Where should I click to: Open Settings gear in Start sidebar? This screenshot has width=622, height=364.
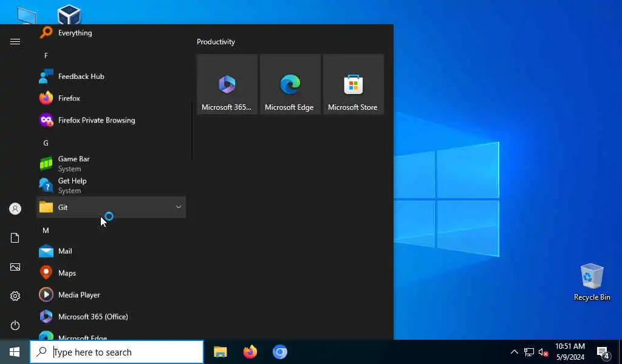pos(15,296)
